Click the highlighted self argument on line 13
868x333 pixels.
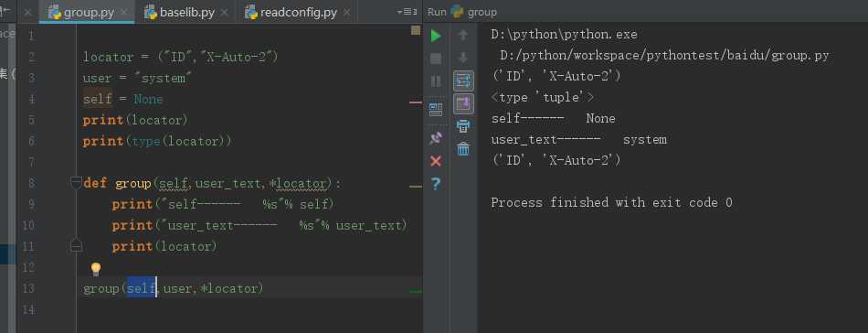[x=142, y=288]
